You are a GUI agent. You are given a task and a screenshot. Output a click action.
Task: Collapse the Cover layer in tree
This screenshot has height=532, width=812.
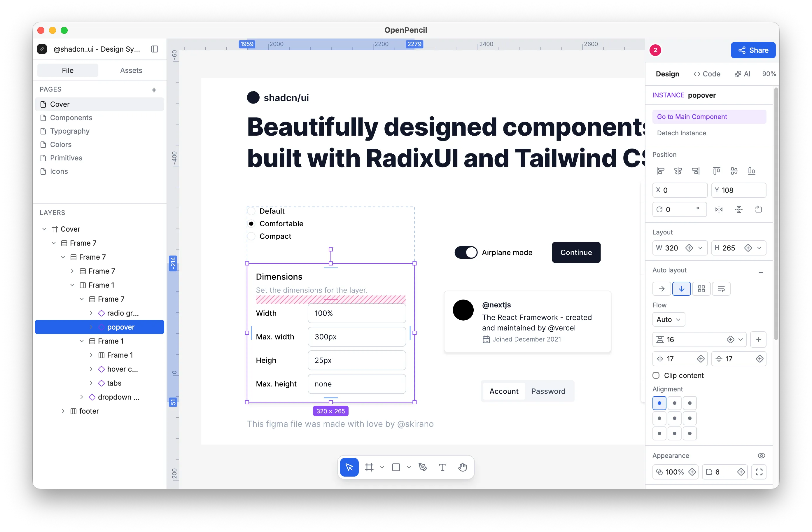pos(44,229)
